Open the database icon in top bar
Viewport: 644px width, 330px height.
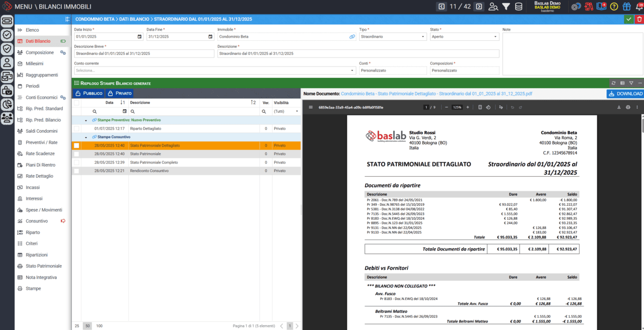tap(518, 6)
